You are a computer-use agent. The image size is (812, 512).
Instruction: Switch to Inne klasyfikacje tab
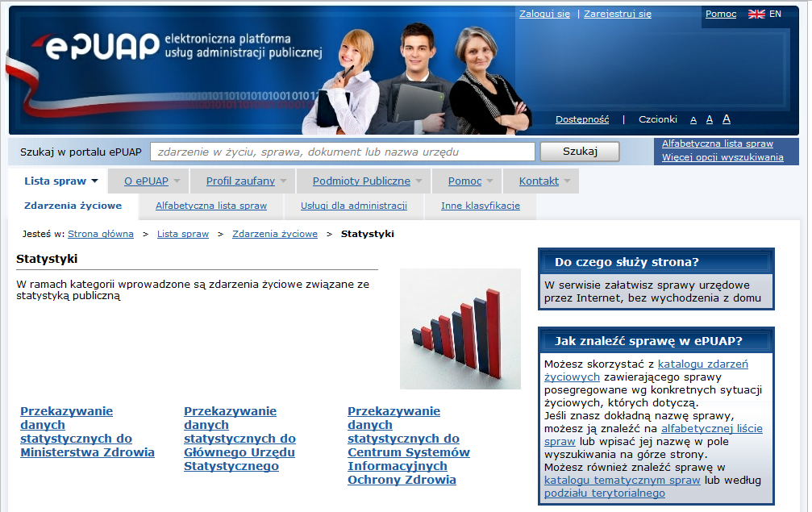480,206
